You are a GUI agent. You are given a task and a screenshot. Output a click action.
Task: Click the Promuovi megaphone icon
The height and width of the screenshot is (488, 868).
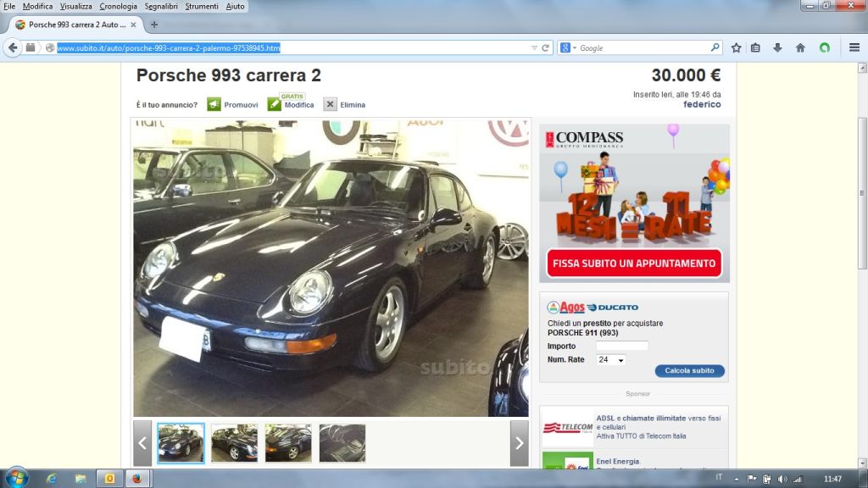click(x=214, y=104)
